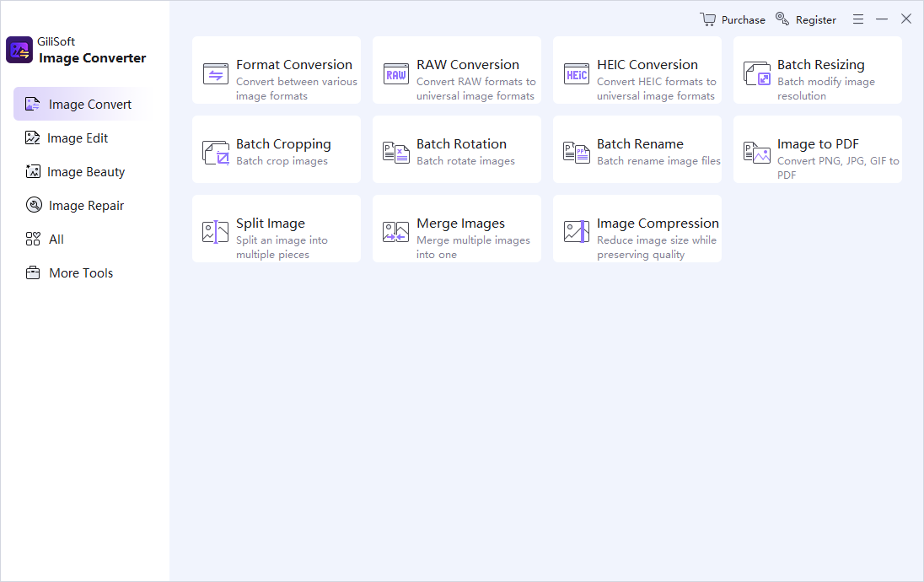Click the Batch Cropping icon

[216, 153]
